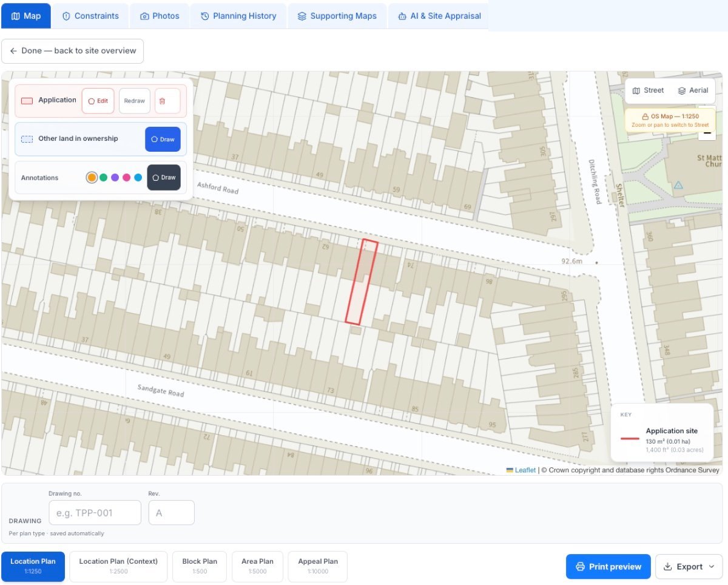Click the Other land dashed rectangle icon
This screenshot has width=728, height=585.
tap(27, 139)
